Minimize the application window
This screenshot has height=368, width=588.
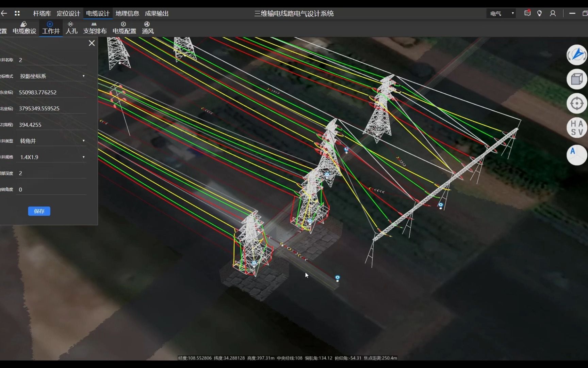click(x=572, y=13)
